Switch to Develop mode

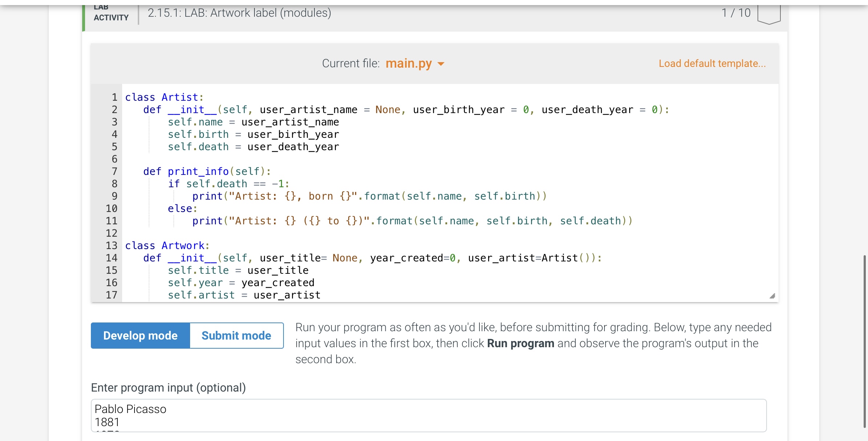point(140,335)
